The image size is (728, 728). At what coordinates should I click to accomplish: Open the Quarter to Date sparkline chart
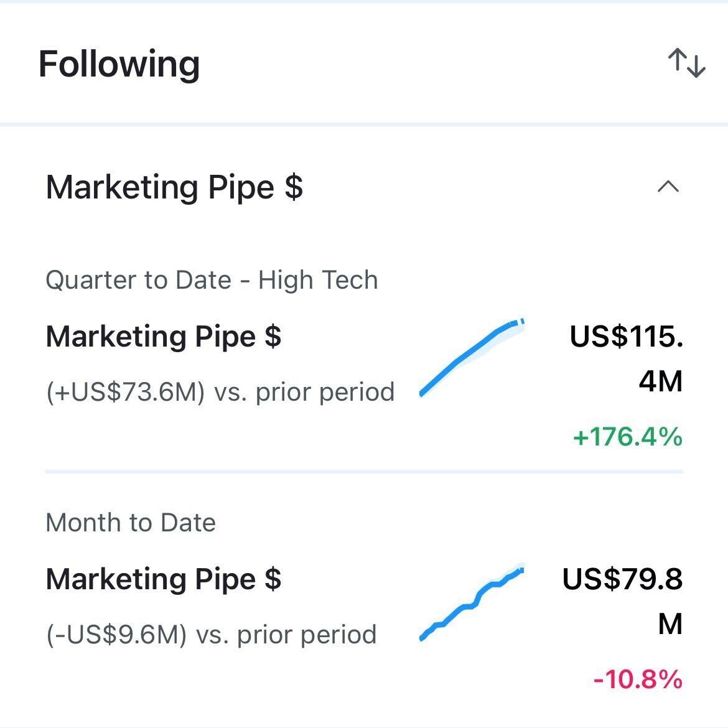pos(472,358)
